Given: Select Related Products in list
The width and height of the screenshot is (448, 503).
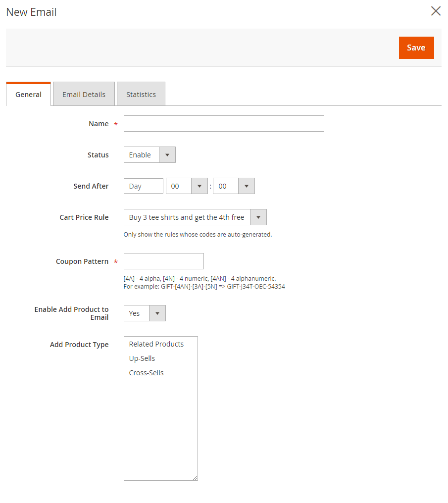Looking at the screenshot, I should pyautogui.click(x=156, y=344).
